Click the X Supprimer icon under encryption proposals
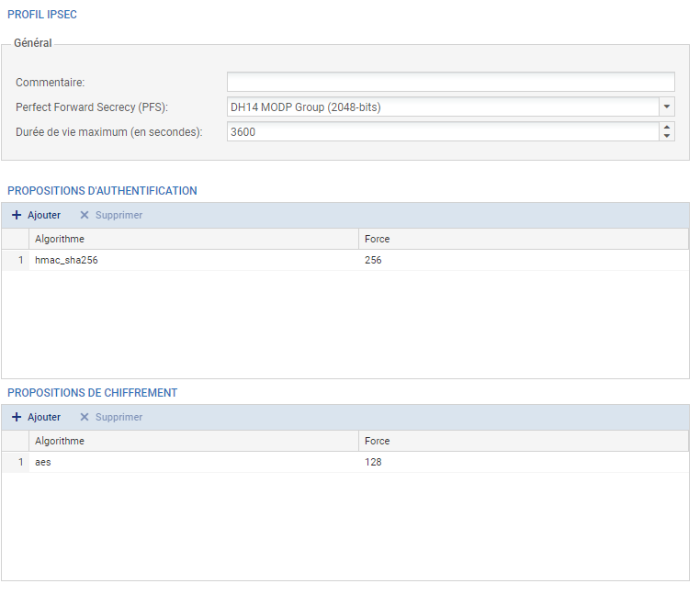700x595 pixels. coord(85,417)
